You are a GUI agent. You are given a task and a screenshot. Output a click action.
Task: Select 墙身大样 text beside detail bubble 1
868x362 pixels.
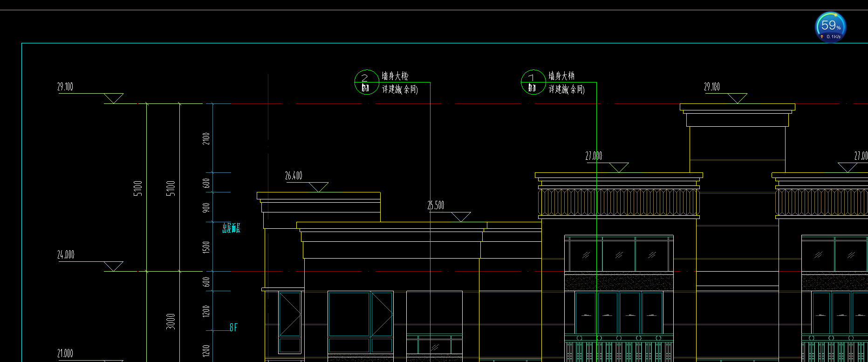pos(561,76)
